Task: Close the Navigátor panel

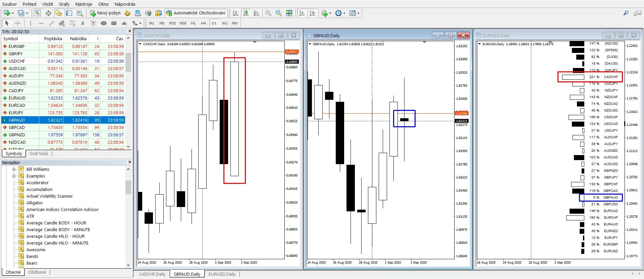Action: (130, 162)
